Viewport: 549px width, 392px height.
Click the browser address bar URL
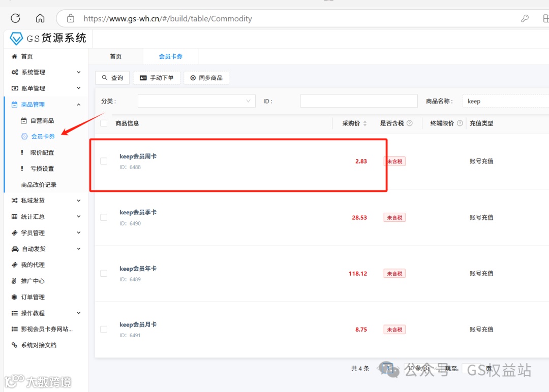(x=168, y=18)
